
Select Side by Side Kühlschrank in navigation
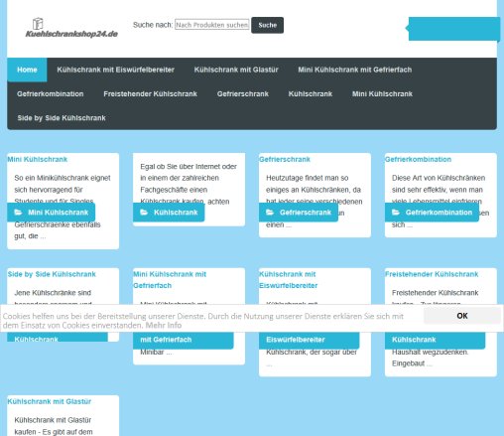[62, 118]
